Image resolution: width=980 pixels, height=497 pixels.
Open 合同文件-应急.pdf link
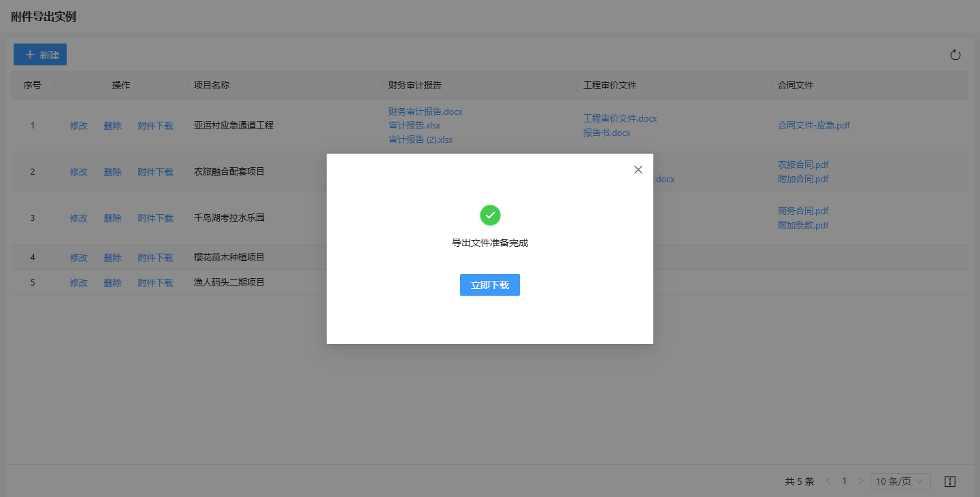click(x=813, y=126)
